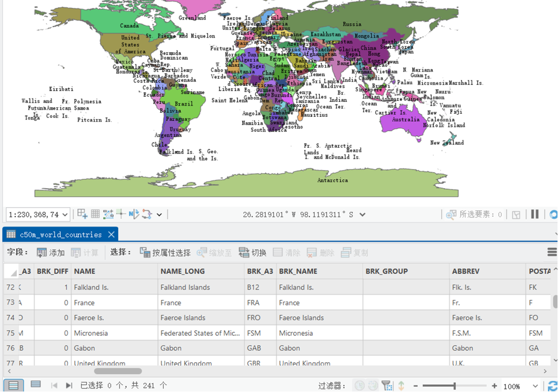The image size is (558, 392).
Task: Switch to the c50m_world_countries table tab
Action: (x=60, y=234)
